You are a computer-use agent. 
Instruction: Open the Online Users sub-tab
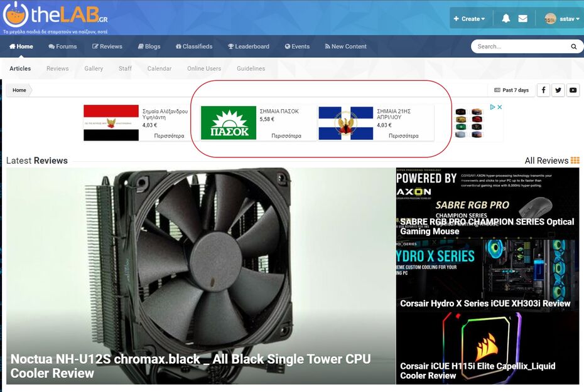[x=204, y=68]
